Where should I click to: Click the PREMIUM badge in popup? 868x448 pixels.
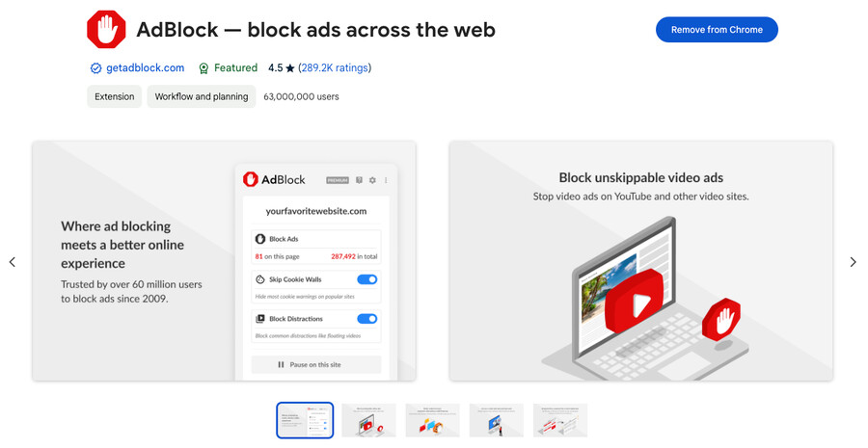(338, 180)
